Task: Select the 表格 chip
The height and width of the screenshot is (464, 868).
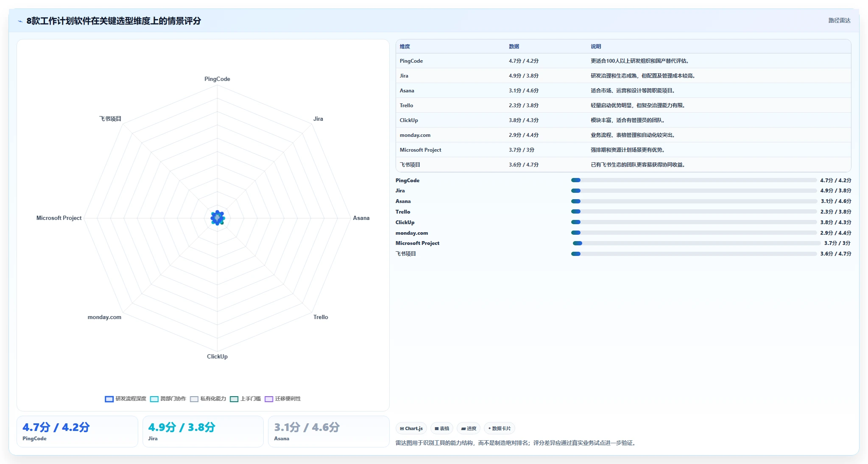Action: 442,428
